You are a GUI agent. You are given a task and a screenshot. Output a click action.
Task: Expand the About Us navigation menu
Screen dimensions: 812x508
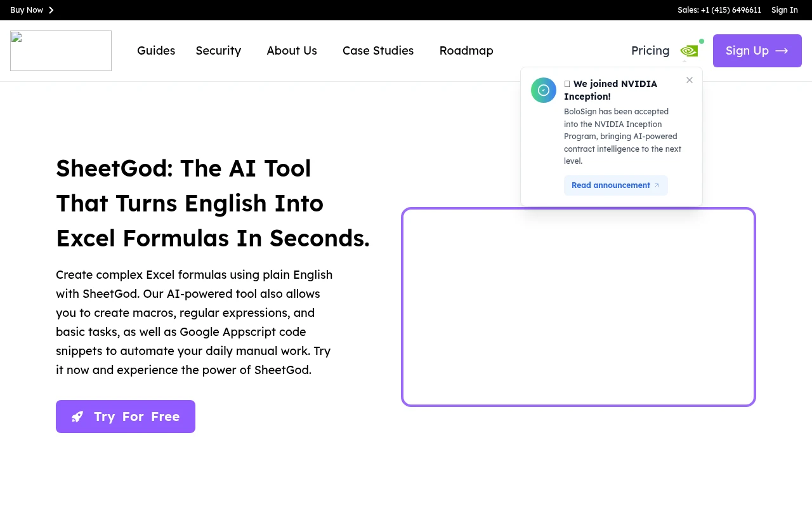292,51
